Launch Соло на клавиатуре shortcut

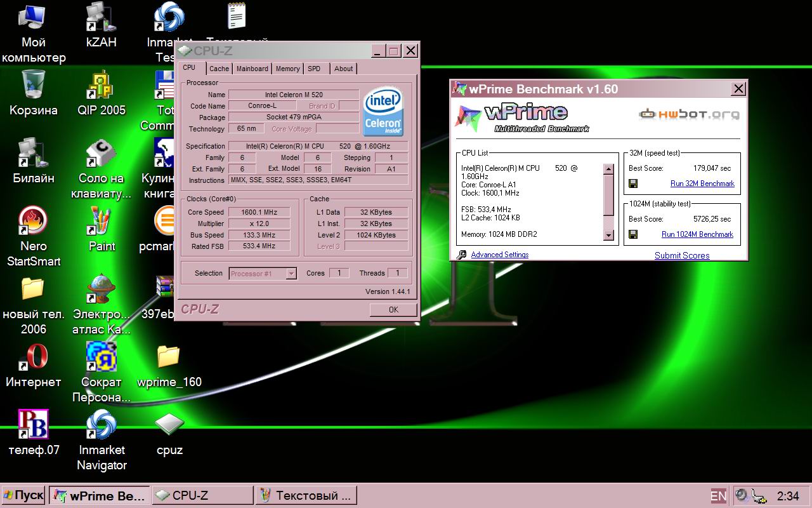(x=101, y=153)
